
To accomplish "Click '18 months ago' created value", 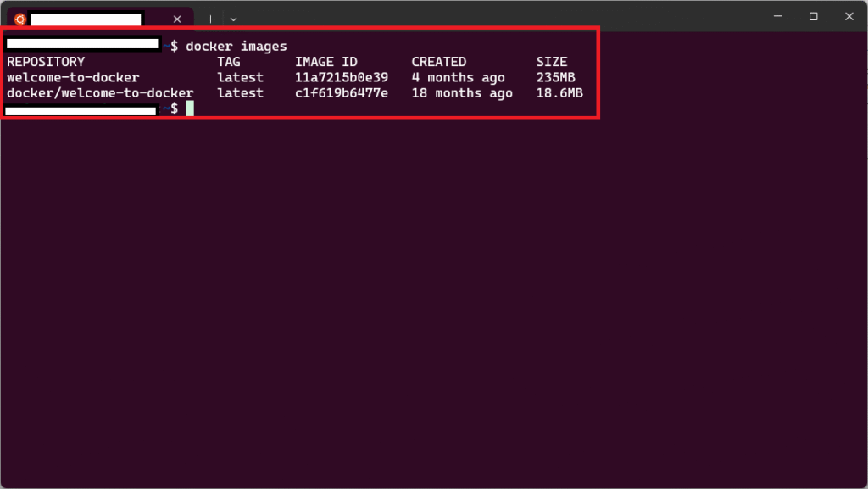I will coord(462,93).
